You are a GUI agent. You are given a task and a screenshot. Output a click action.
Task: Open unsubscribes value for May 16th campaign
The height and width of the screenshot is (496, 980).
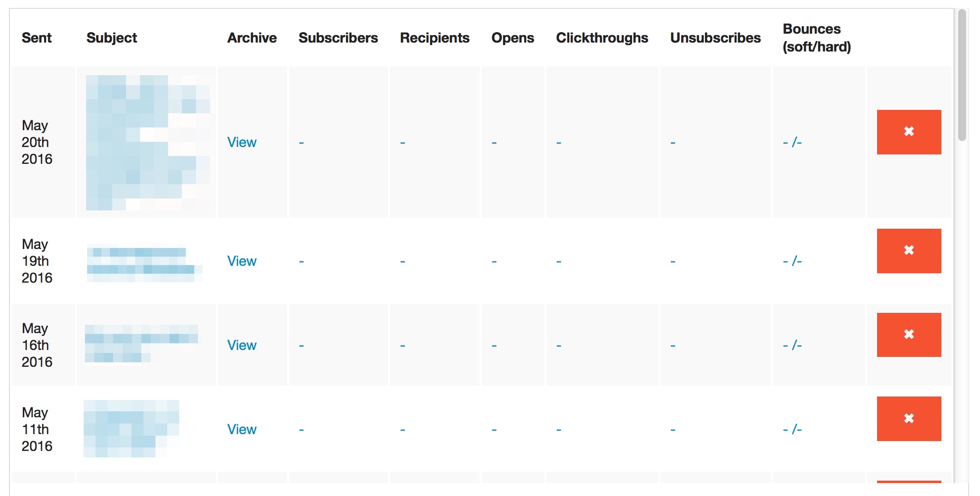pos(673,346)
